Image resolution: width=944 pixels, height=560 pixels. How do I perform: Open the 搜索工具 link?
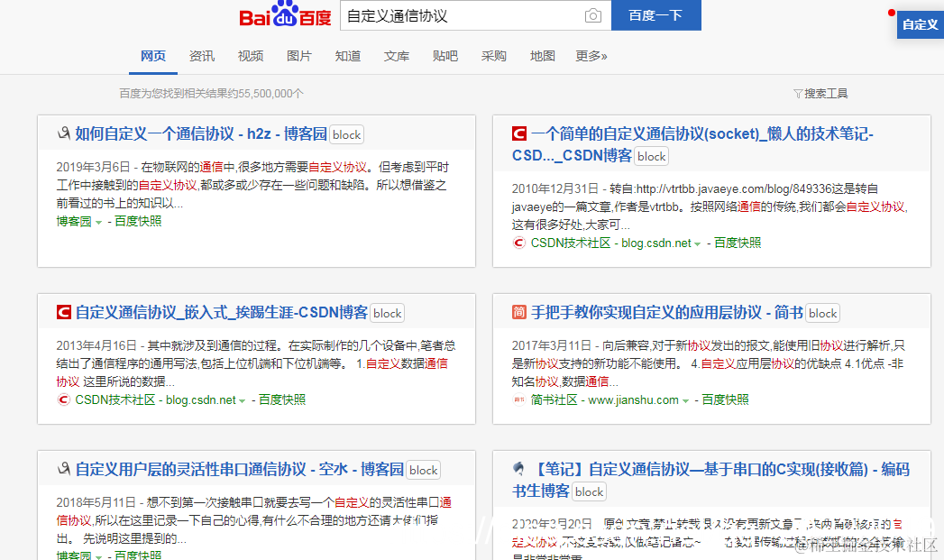tap(826, 94)
